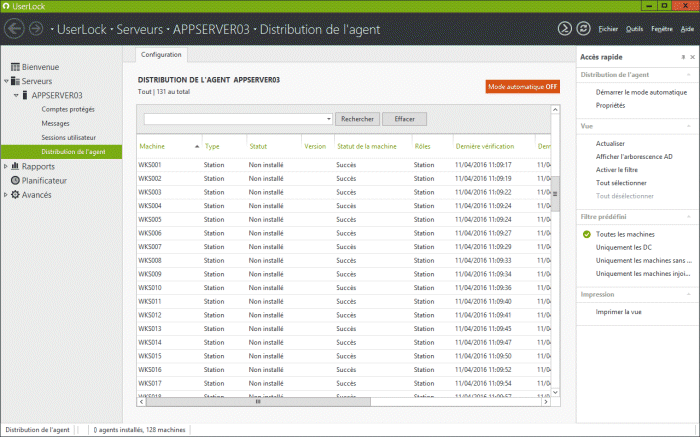Open Comptes protégés in the sidebar
700x437 pixels.
(x=68, y=109)
